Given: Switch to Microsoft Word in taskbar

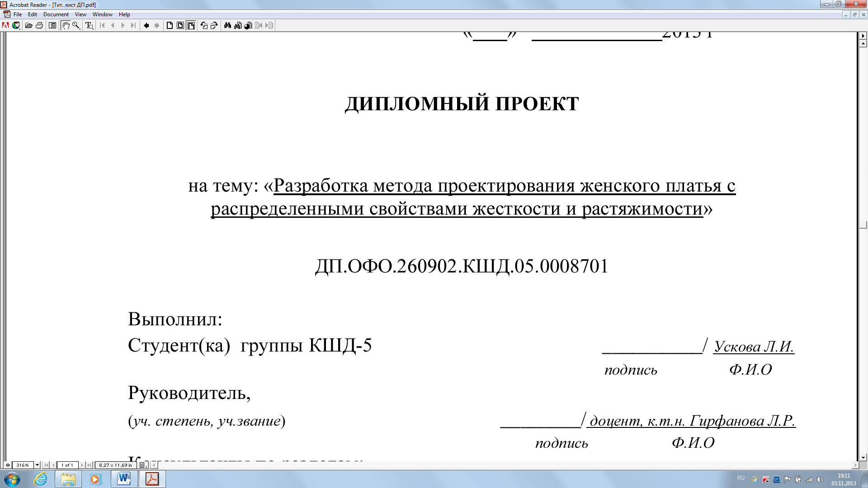Looking at the screenshot, I should 124,479.
